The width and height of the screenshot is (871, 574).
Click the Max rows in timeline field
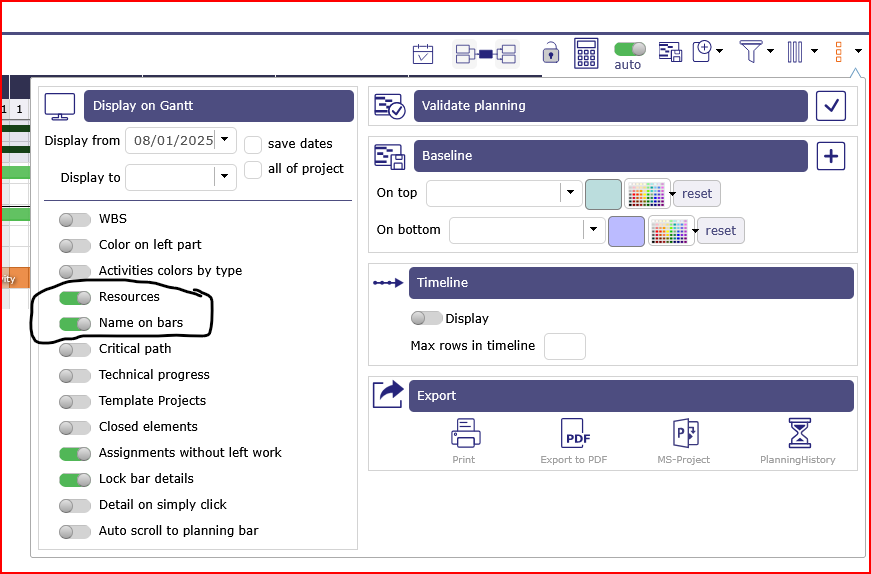point(564,346)
